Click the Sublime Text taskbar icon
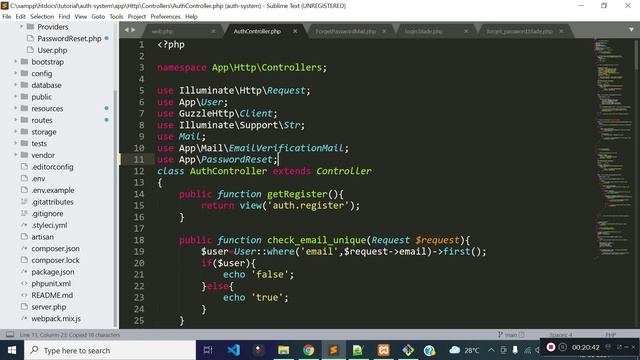Viewport: 640px width, 360px height. tap(333, 350)
